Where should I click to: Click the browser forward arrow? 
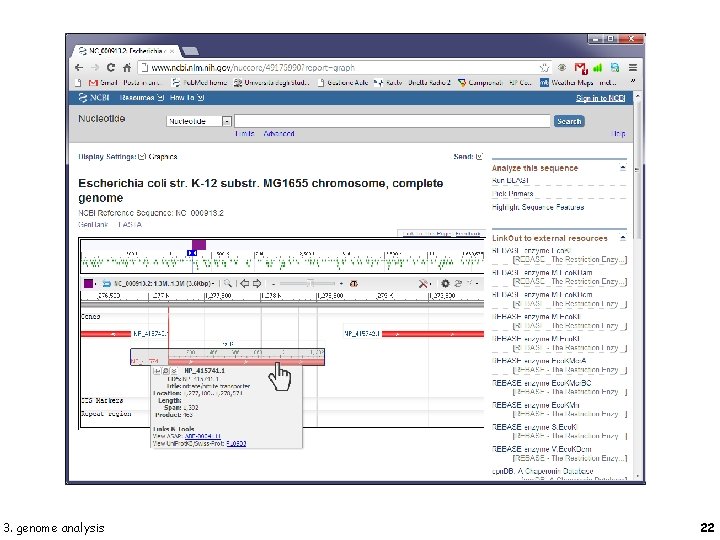pos(95,68)
